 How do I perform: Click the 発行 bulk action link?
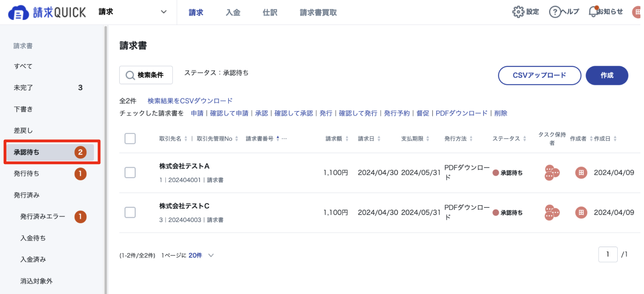click(326, 113)
